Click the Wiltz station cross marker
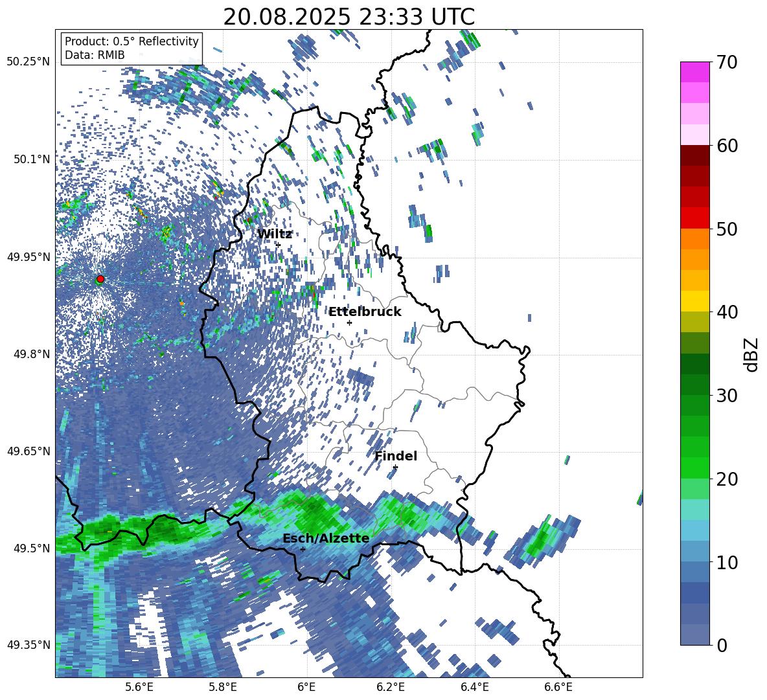This screenshot has width=767, height=700. (279, 244)
